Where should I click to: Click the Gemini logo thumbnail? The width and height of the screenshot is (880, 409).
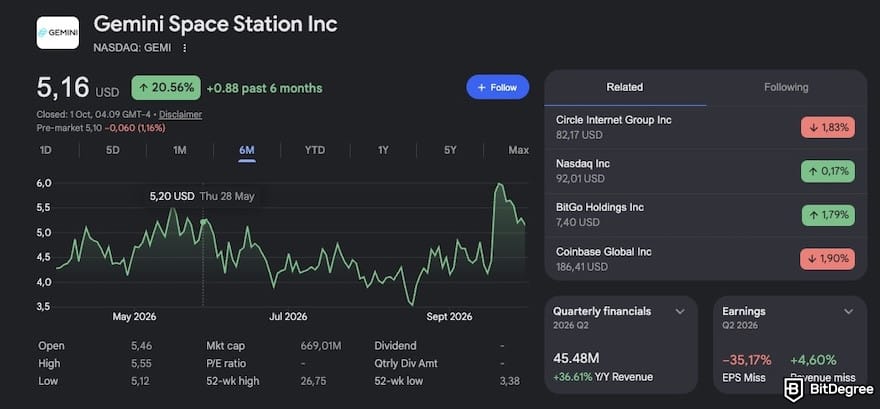(x=58, y=33)
